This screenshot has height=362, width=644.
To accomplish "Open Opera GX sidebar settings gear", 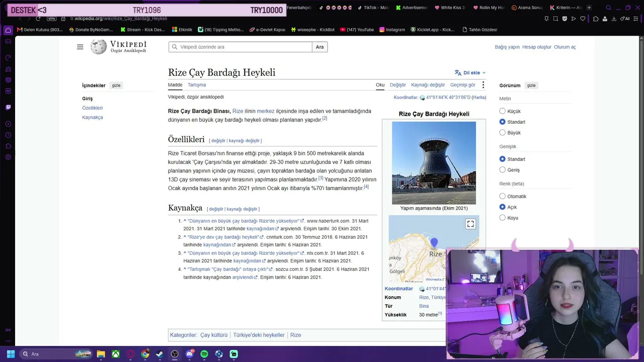I will 8,157.
